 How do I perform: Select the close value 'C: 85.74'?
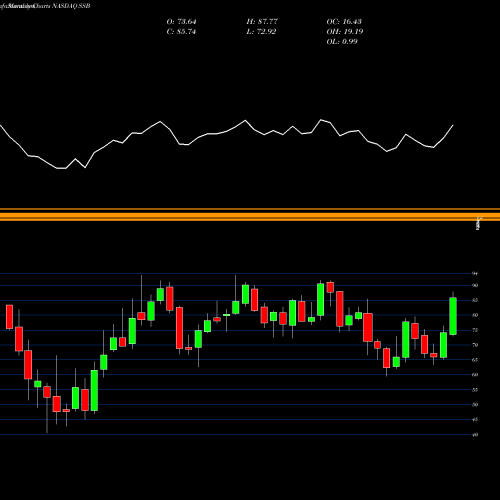(x=181, y=32)
